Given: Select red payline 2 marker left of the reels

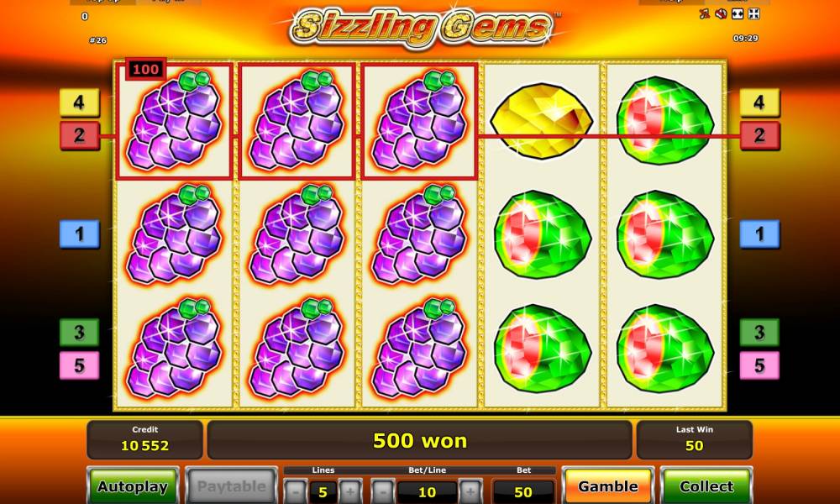Looking at the screenshot, I should pyautogui.click(x=79, y=135).
